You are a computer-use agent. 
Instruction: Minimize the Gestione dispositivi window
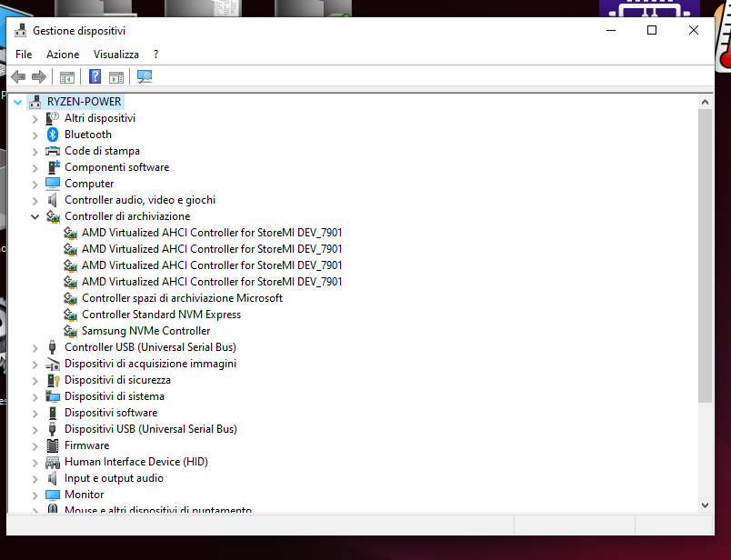(x=611, y=30)
